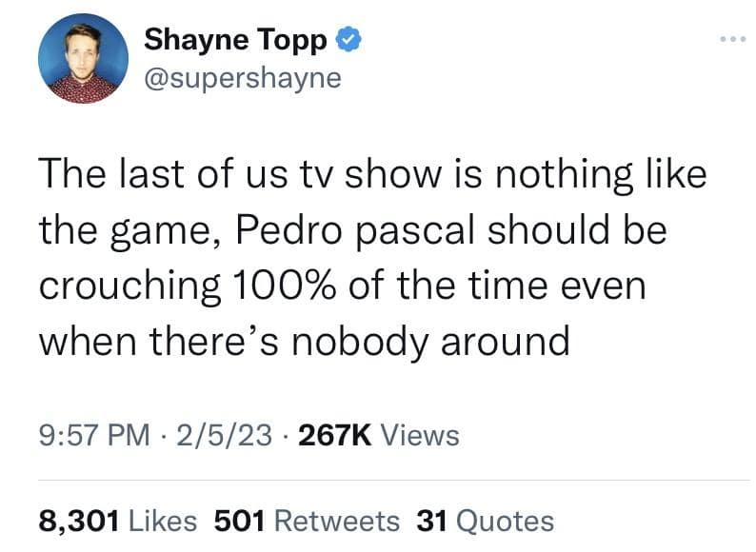Click the tweet's last line "when there's nobody around"
Viewport: 756px width, 552px height.
click(x=304, y=340)
